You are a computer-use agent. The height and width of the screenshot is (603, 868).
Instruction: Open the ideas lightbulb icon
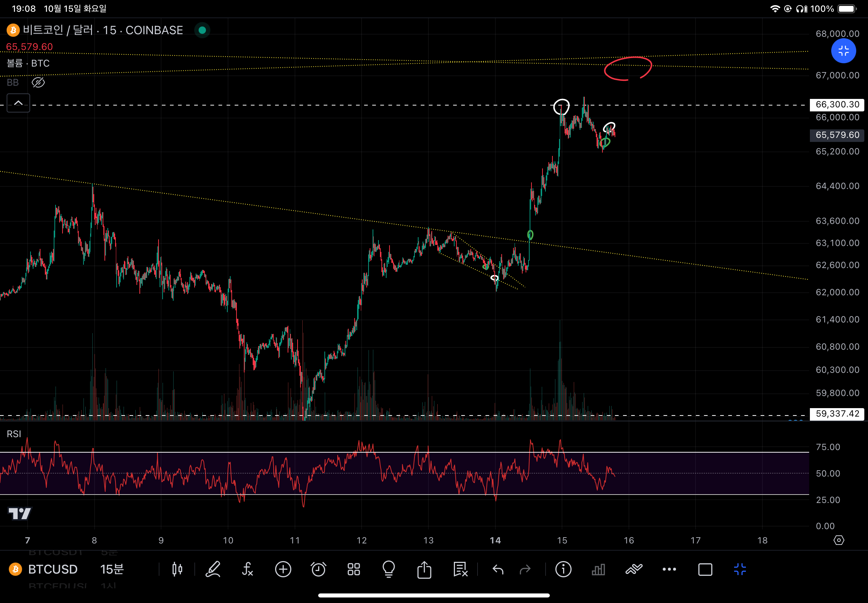point(388,570)
